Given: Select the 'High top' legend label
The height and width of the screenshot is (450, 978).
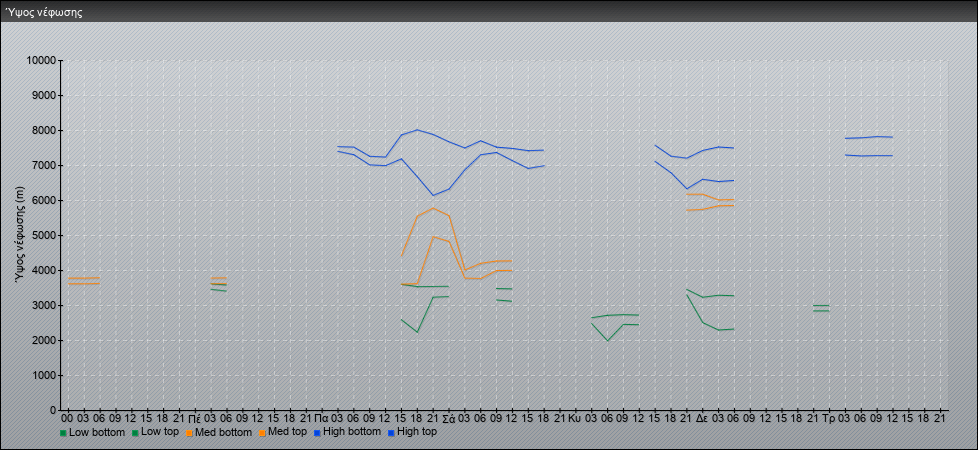Looking at the screenshot, I should (416, 432).
